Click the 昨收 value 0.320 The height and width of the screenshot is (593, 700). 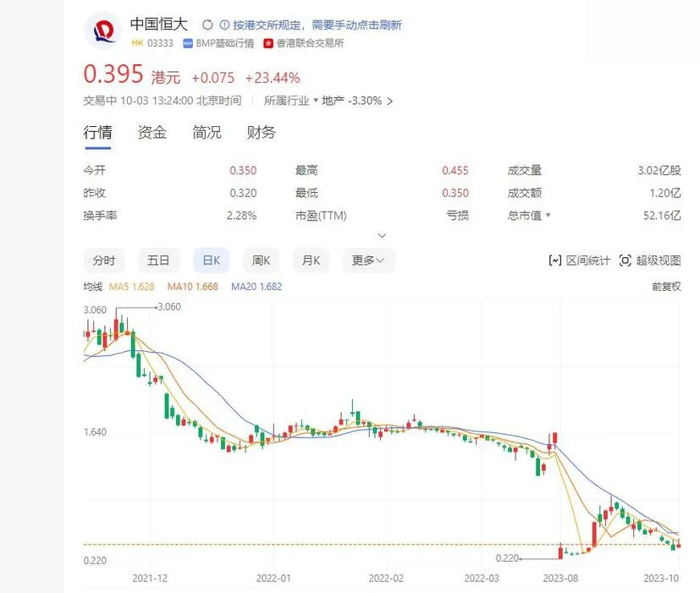click(243, 193)
